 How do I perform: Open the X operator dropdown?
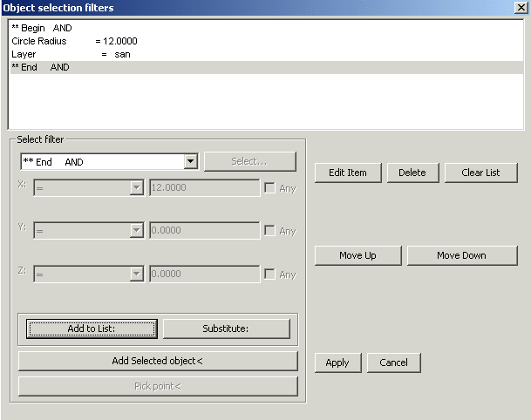click(x=136, y=187)
